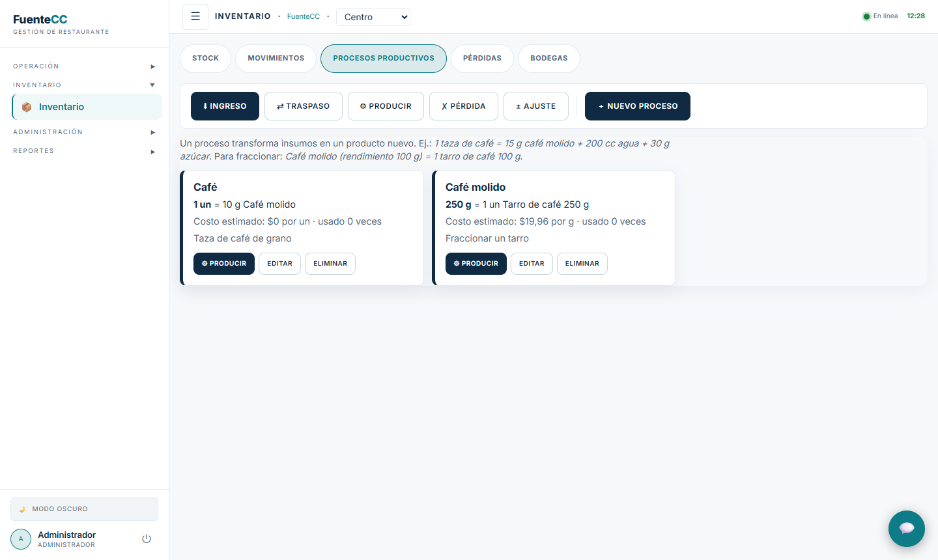This screenshot has height=560, width=938.
Task: Edit the Café molido process
Action: [x=532, y=264]
